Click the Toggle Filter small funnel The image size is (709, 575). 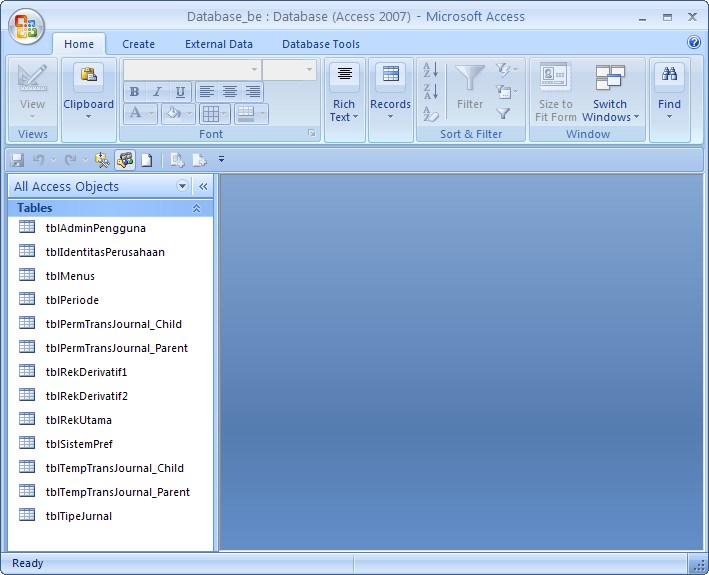(x=503, y=113)
